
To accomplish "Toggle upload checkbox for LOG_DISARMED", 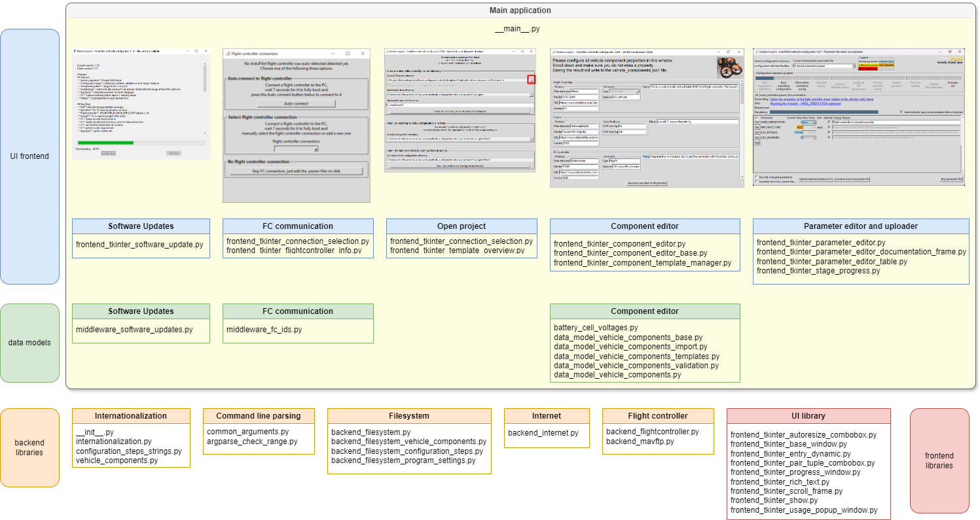I will point(829,137).
